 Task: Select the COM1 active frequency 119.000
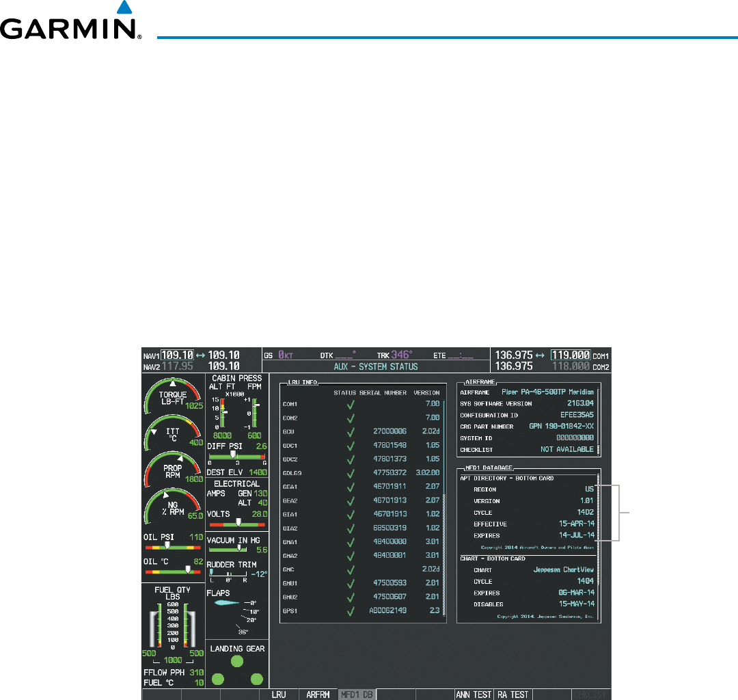click(571, 355)
